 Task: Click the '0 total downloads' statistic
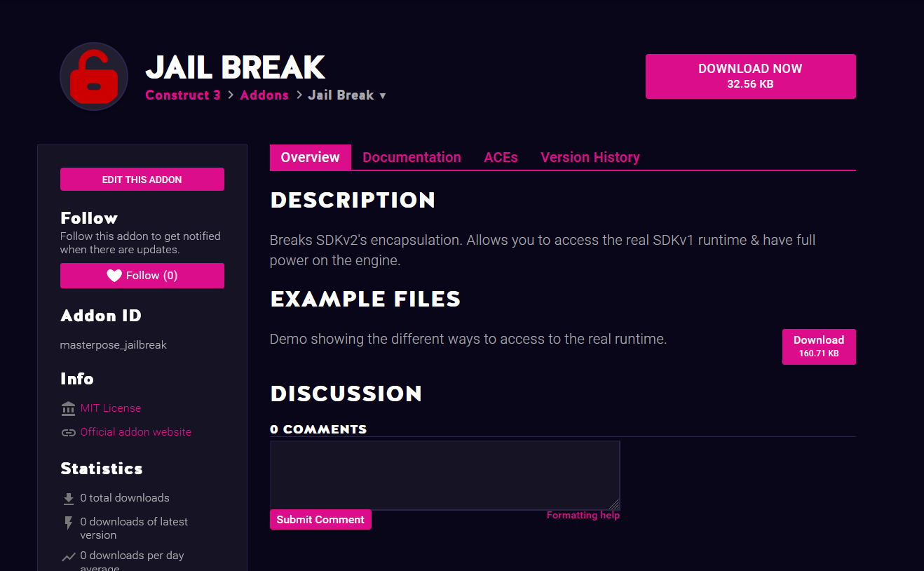(x=125, y=498)
